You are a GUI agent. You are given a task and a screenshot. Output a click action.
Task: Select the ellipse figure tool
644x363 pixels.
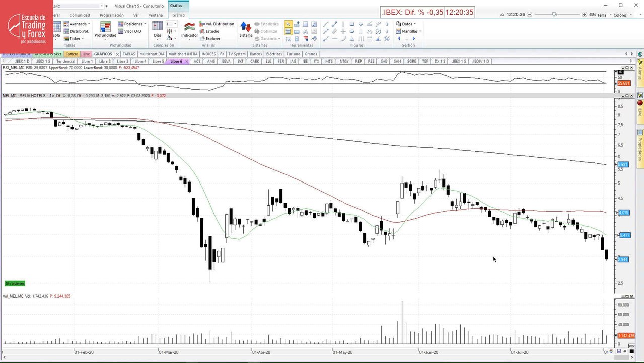point(352,31)
